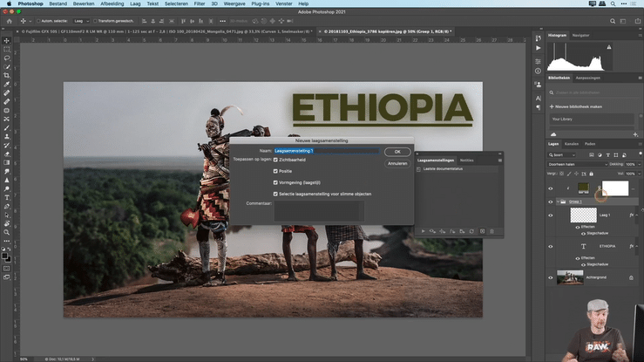Click the Home icon in options bar
Viewport: 644px width, 362px height.
pyautogui.click(x=10, y=21)
